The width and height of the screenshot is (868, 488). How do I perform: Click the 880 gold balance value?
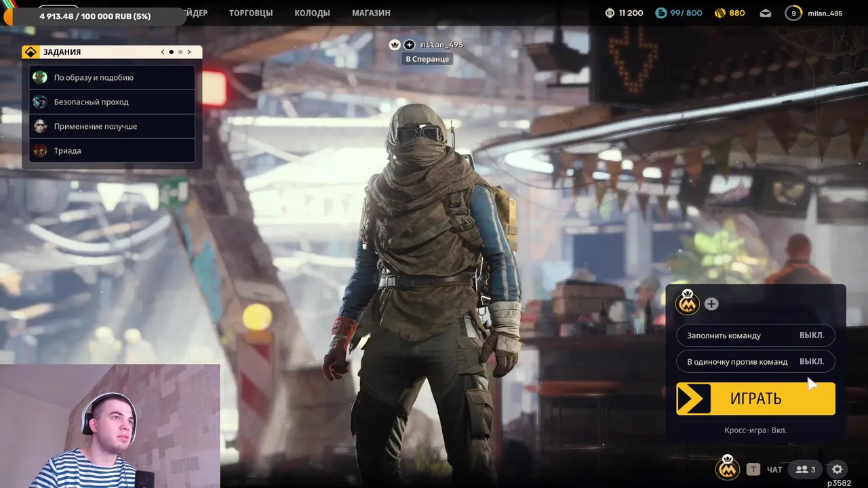click(736, 13)
